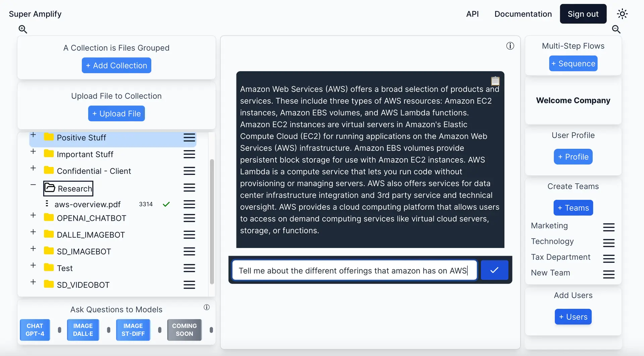
Task: Open the hamburger menu for the Research folder
Action: (x=189, y=187)
